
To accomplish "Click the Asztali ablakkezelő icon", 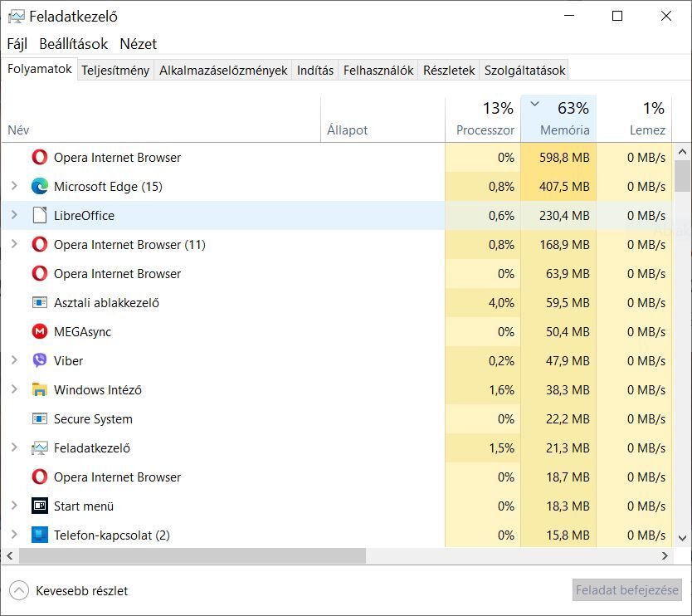I will [x=40, y=303].
